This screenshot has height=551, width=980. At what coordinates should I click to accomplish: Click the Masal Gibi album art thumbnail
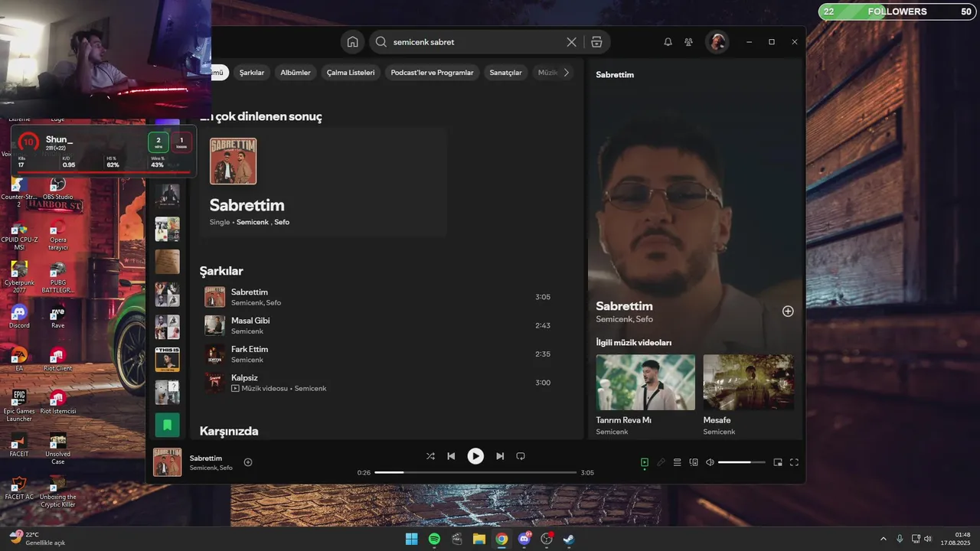click(214, 325)
